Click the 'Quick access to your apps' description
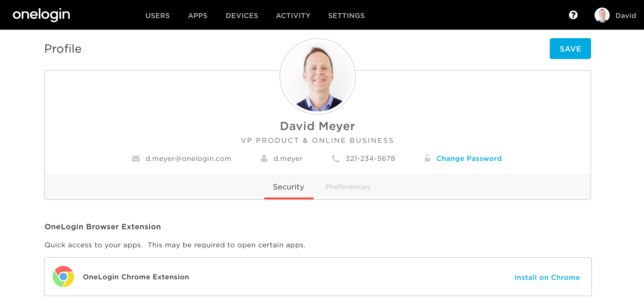This screenshot has width=644, height=302. tap(175, 245)
